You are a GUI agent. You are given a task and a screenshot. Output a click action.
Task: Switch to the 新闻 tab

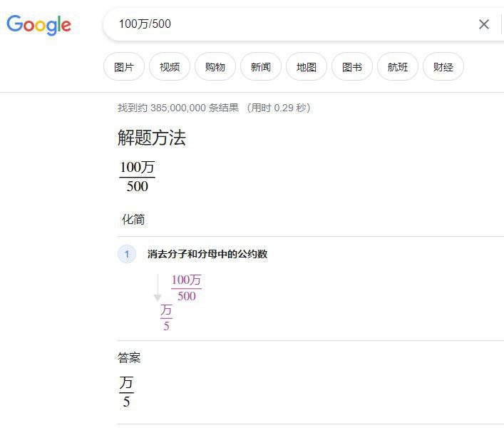coord(261,66)
